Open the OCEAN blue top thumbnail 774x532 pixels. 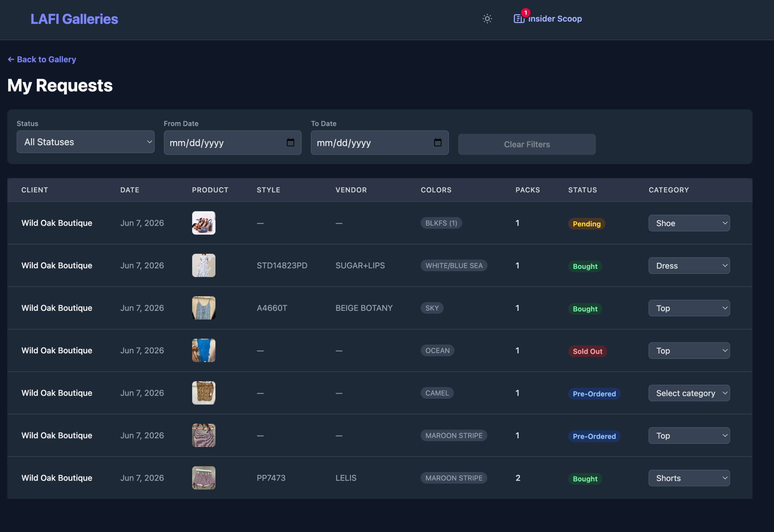tap(204, 350)
